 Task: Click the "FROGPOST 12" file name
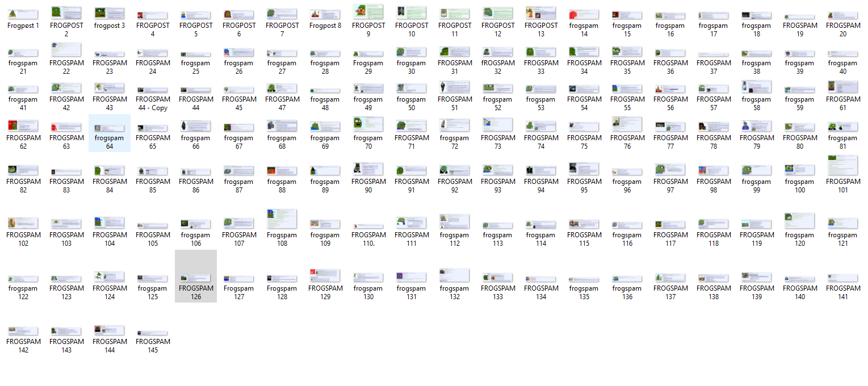tap(498, 30)
